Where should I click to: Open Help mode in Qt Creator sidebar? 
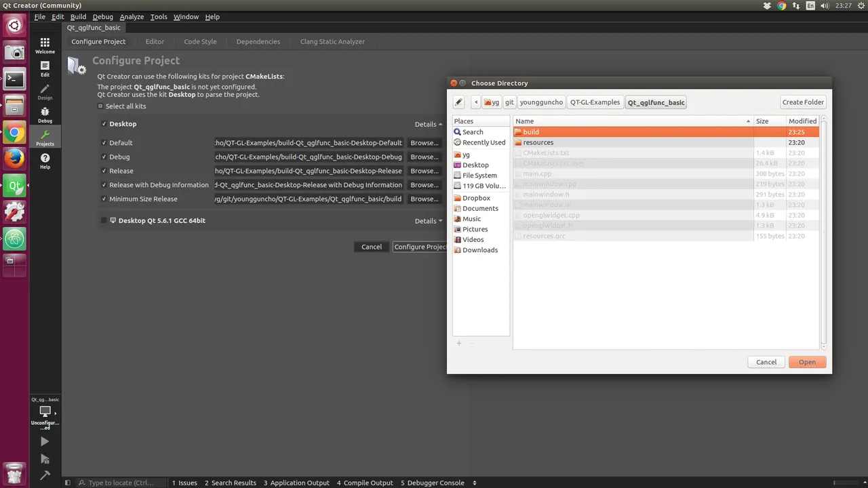coord(45,161)
